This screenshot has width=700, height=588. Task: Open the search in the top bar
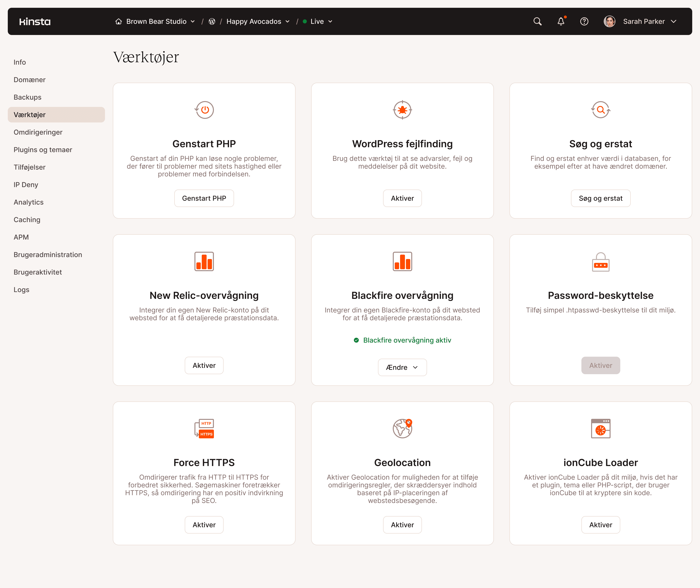click(x=537, y=21)
